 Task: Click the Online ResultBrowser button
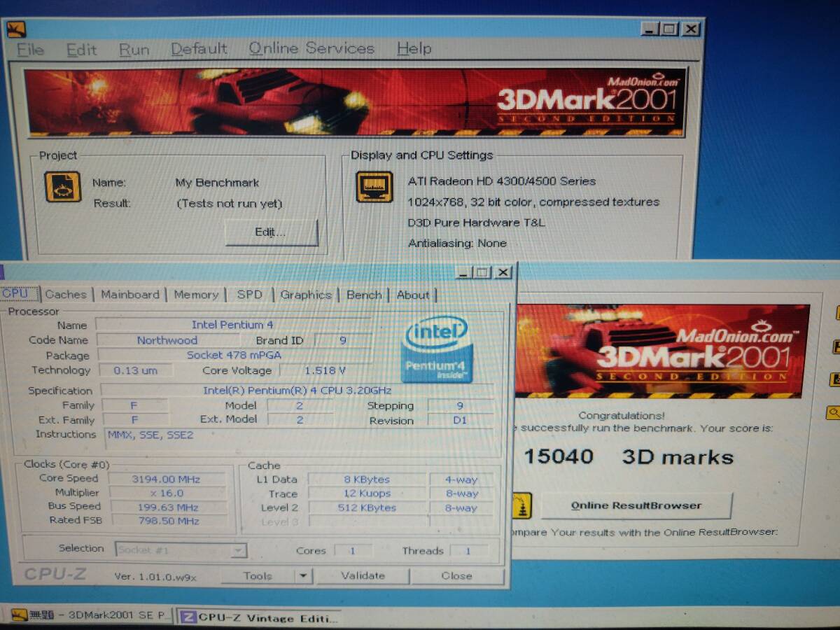pos(636,505)
